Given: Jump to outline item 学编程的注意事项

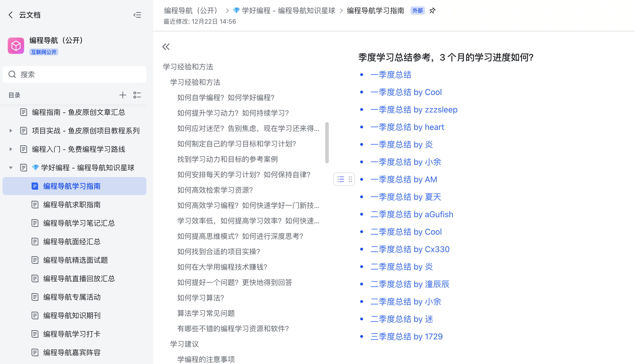Looking at the screenshot, I should pyautogui.click(x=206, y=359).
